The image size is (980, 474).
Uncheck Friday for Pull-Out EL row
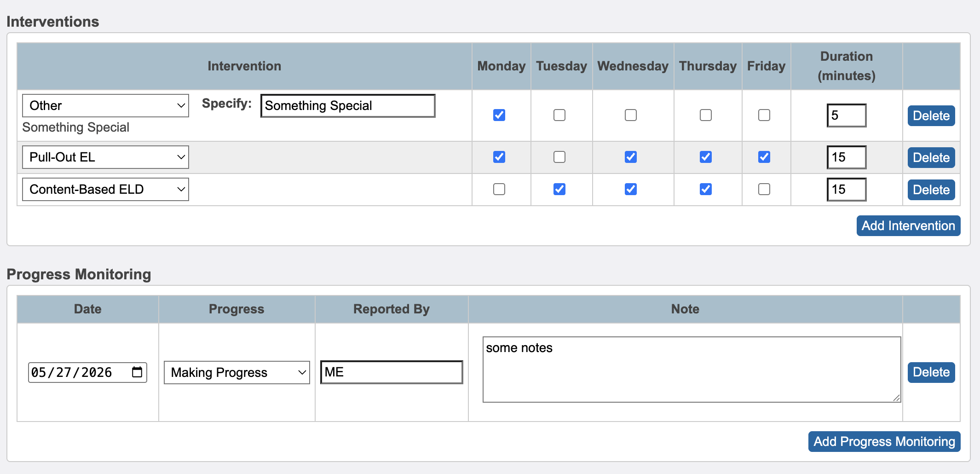764,157
